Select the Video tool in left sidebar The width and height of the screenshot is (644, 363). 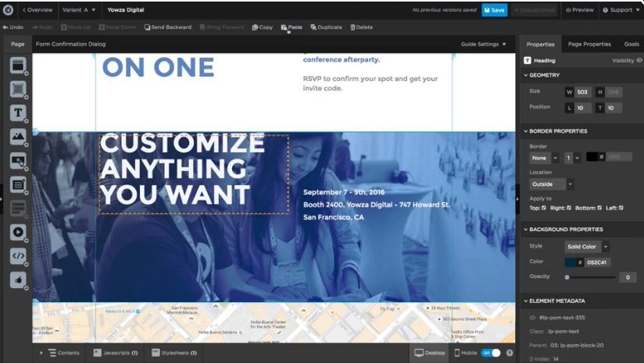click(x=18, y=232)
